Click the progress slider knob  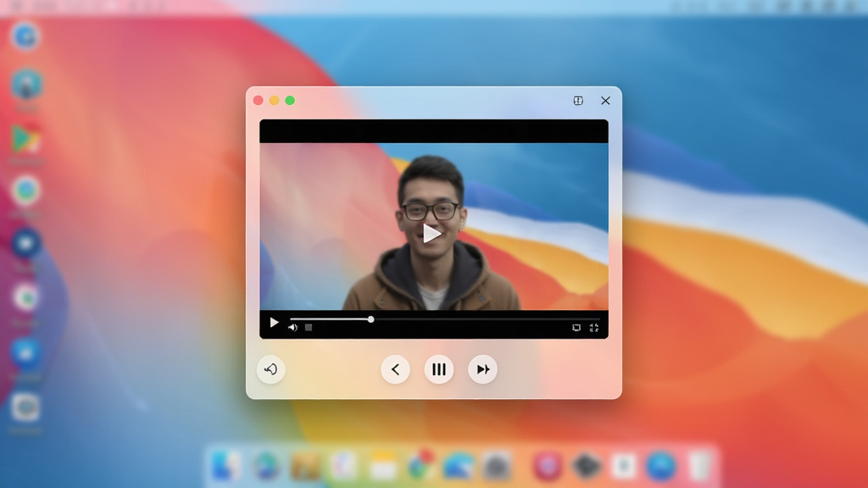[371, 319]
